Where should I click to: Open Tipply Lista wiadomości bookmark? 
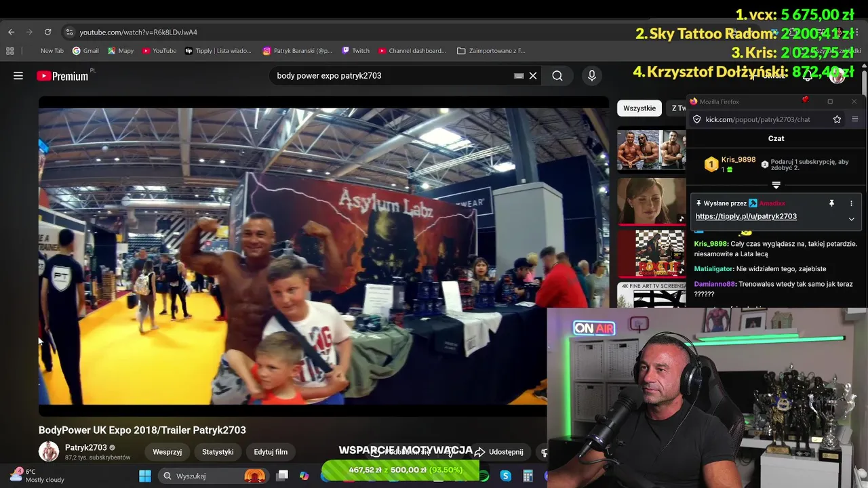pos(218,51)
